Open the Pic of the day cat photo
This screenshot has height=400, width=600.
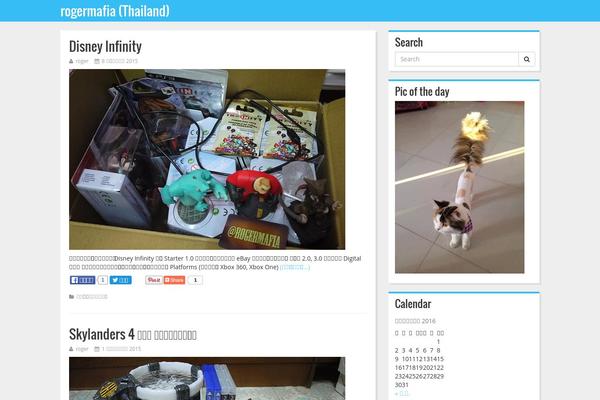point(460,187)
